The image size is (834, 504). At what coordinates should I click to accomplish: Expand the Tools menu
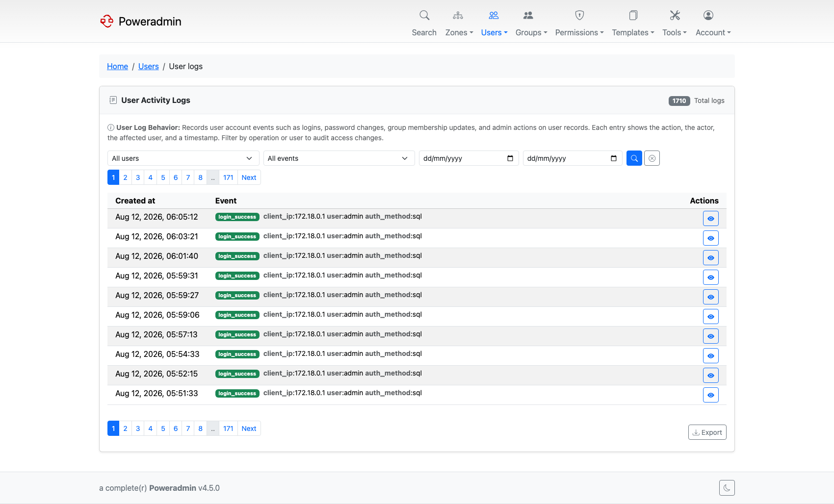pos(675,32)
